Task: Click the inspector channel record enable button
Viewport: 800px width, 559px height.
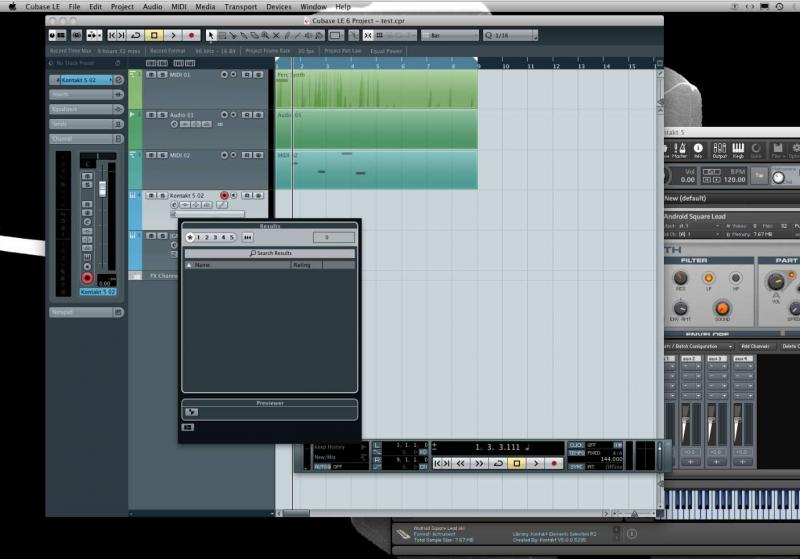Action: [x=87, y=278]
